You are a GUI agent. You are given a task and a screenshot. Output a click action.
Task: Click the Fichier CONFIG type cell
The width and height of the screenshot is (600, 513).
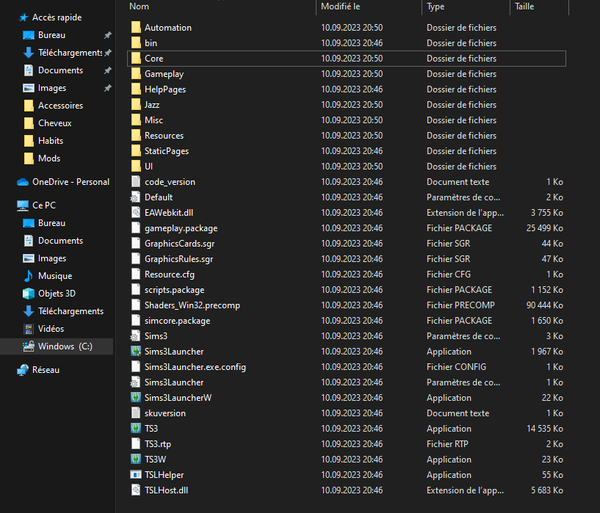(x=456, y=367)
